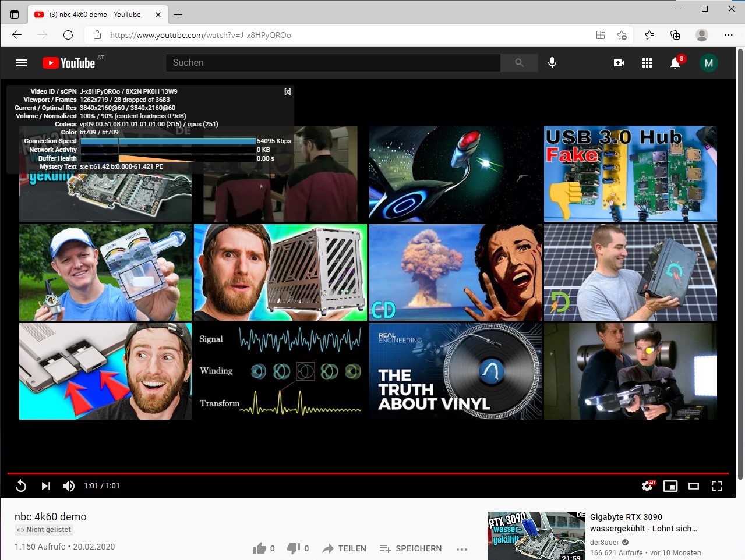Replay the video
Viewport: 745px width, 560px height.
point(21,486)
